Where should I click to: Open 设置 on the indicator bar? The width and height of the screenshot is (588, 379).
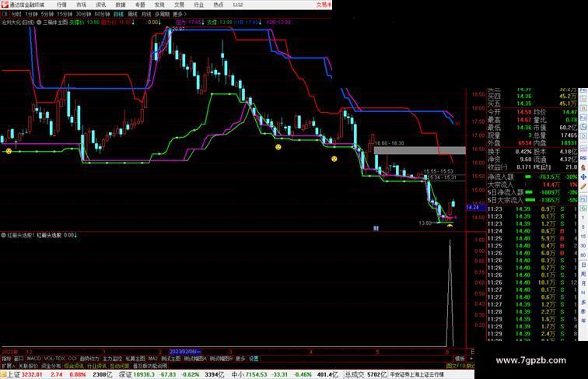254,359
